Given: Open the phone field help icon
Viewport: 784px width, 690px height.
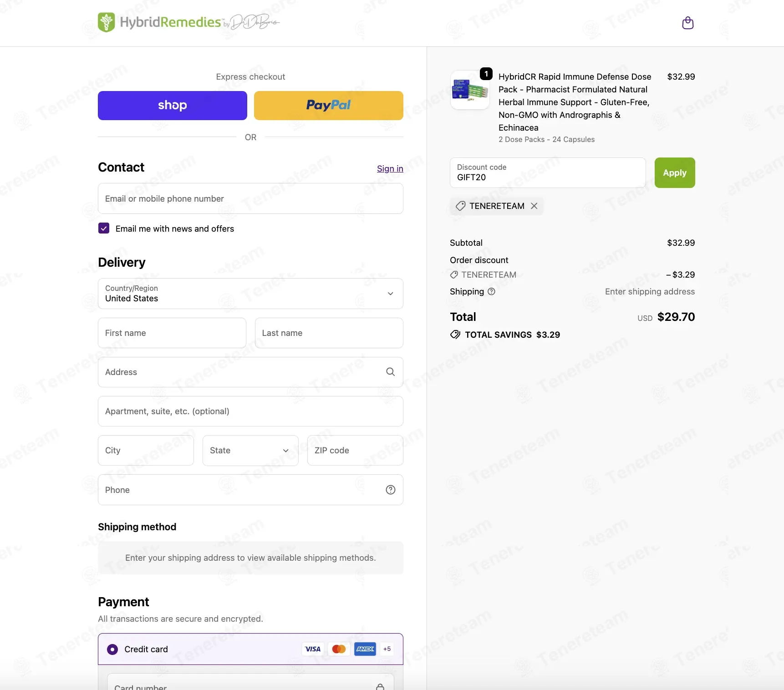Looking at the screenshot, I should point(390,490).
